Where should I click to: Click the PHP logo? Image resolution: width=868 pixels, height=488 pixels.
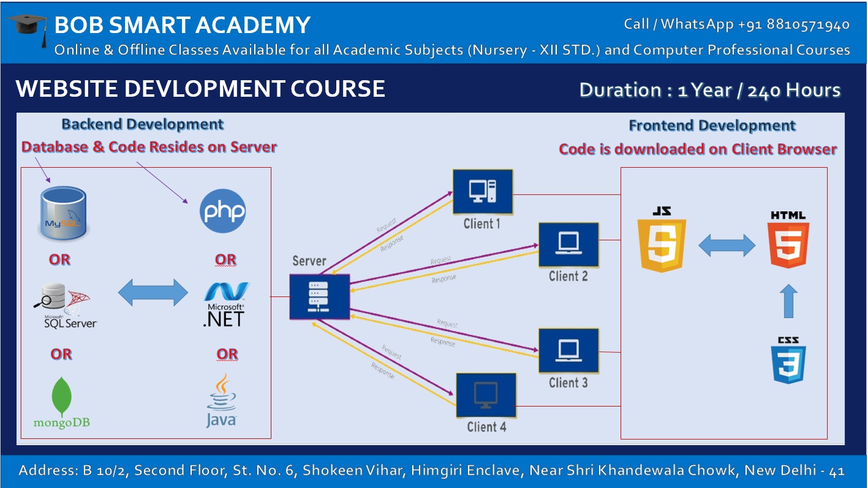click(224, 211)
